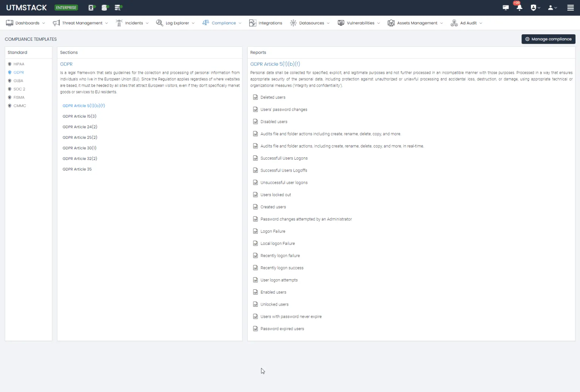
Task: Open section GDPR Article 5(1)(b)(f)
Action: point(84,106)
